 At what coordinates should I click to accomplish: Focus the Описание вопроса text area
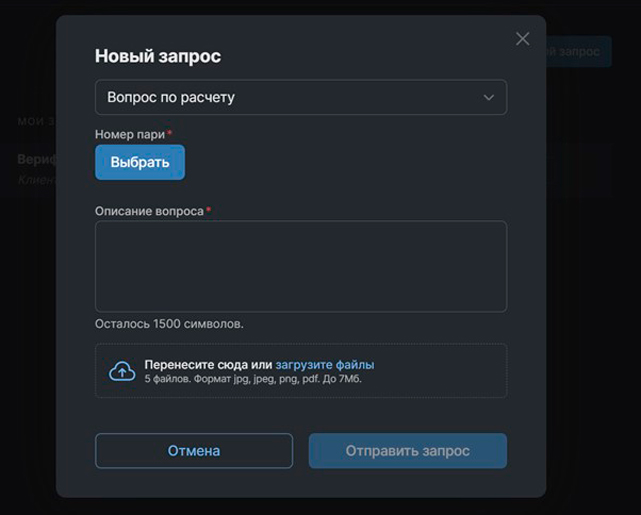coord(300,266)
